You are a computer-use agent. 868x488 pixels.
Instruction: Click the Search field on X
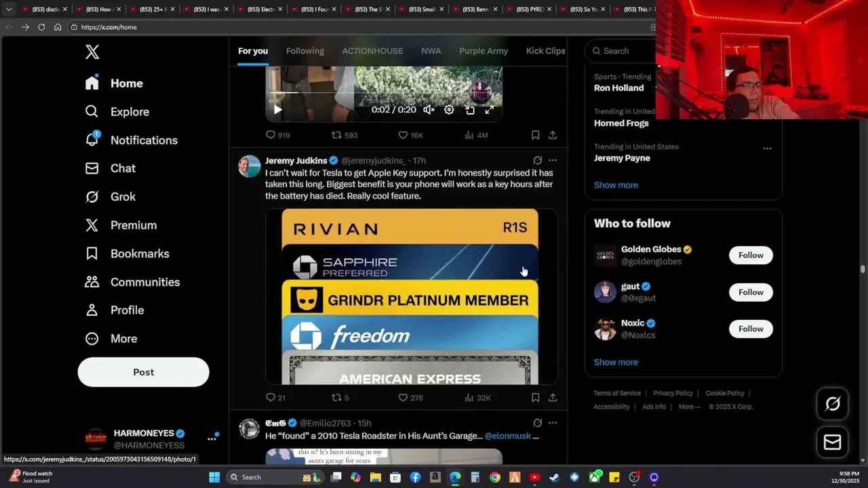tap(620, 51)
